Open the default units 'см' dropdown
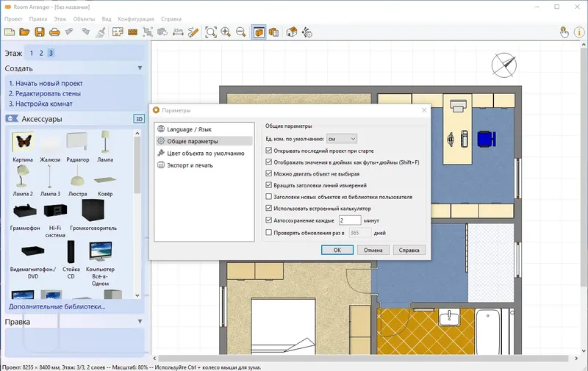This screenshot has width=588, height=371. (x=342, y=138)
